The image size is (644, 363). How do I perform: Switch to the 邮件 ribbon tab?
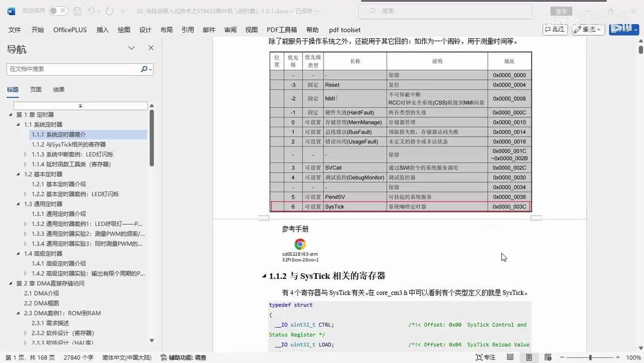pos(209,30)
